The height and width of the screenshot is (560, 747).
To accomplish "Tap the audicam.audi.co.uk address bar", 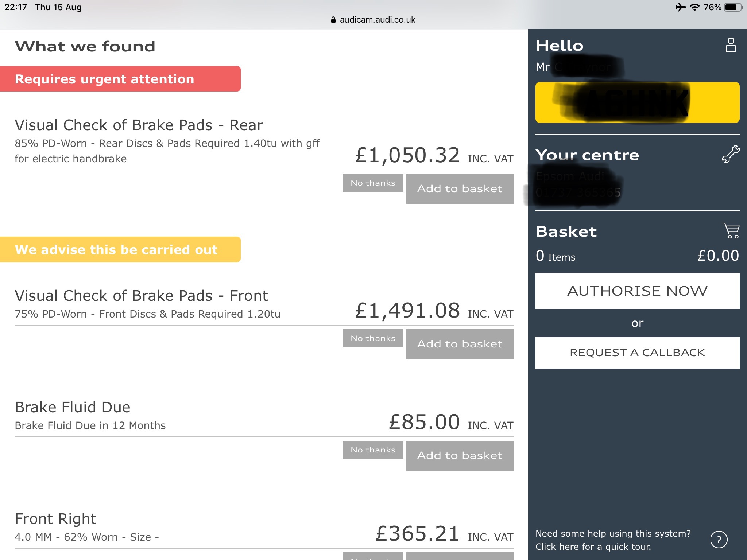I will (377, 20).
